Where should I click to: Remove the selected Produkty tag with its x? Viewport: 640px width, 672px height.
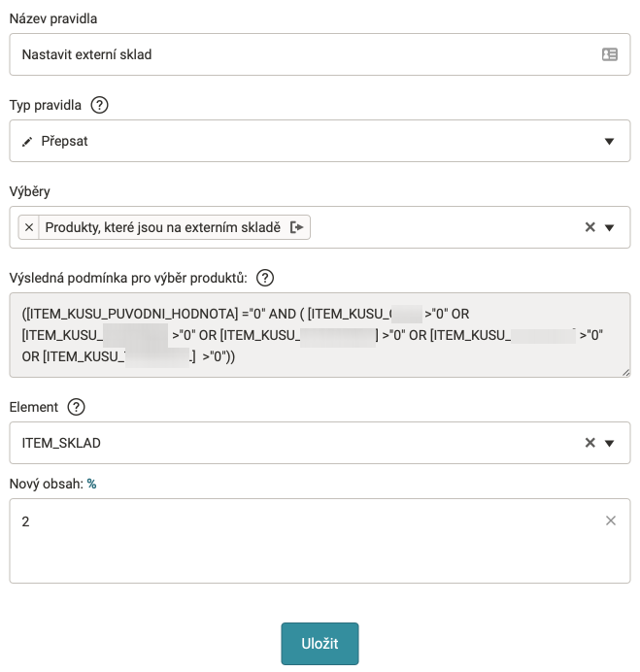29,227
